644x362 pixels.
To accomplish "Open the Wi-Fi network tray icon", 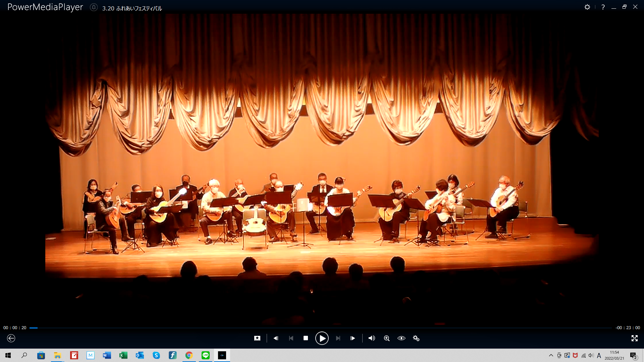I will (584, 355).
